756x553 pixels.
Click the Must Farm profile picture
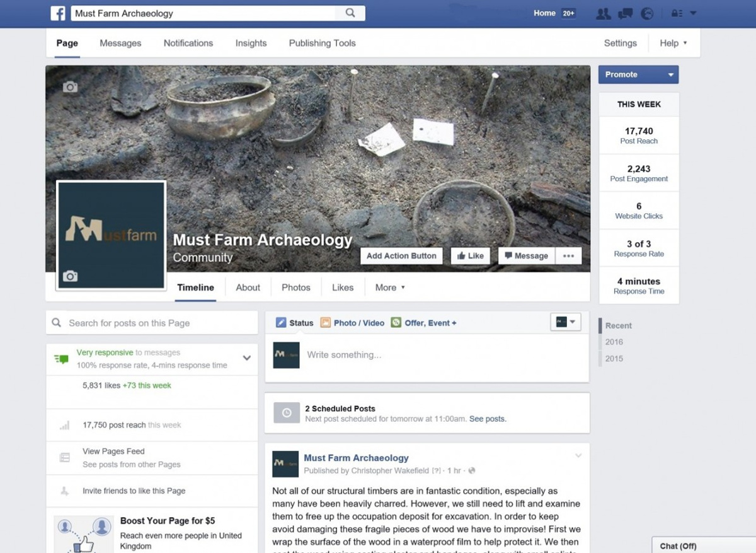111,236
